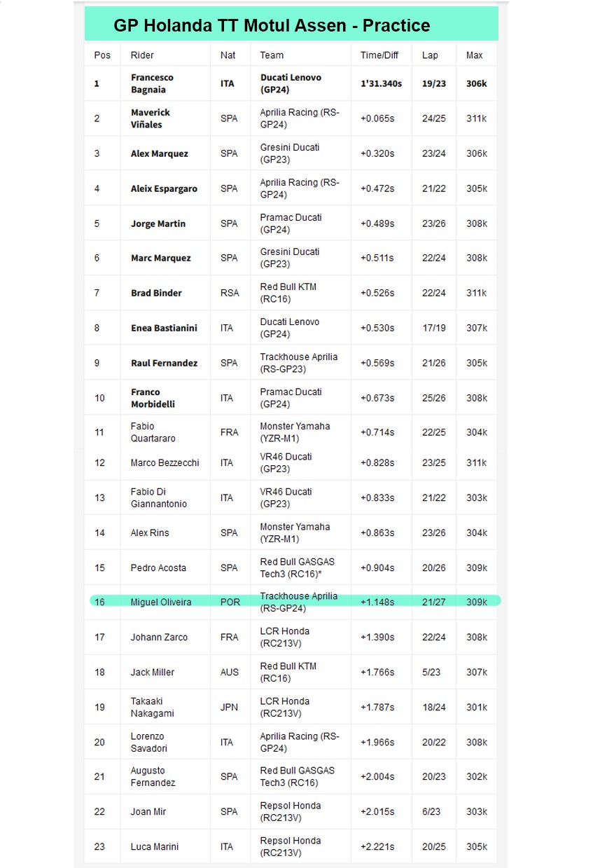Click the highlighted Miguel Oliveira name
The image size is (593, 868).
[160, 602]
